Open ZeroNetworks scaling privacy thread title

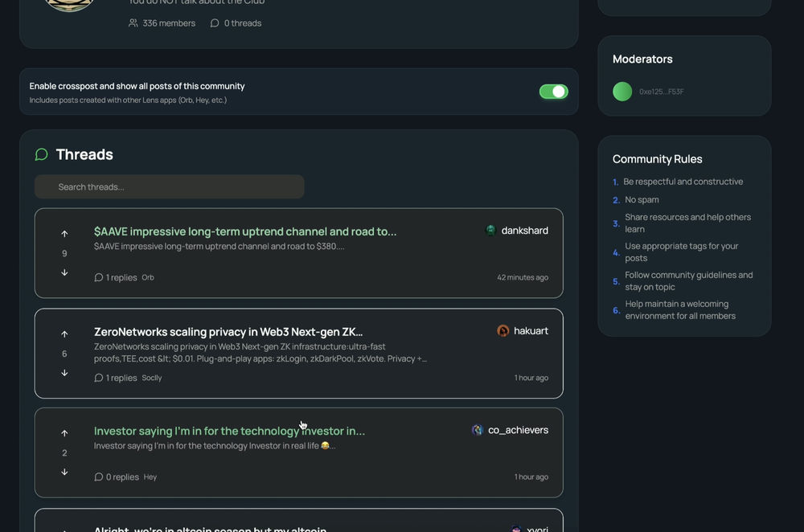(x=228, y=332)
